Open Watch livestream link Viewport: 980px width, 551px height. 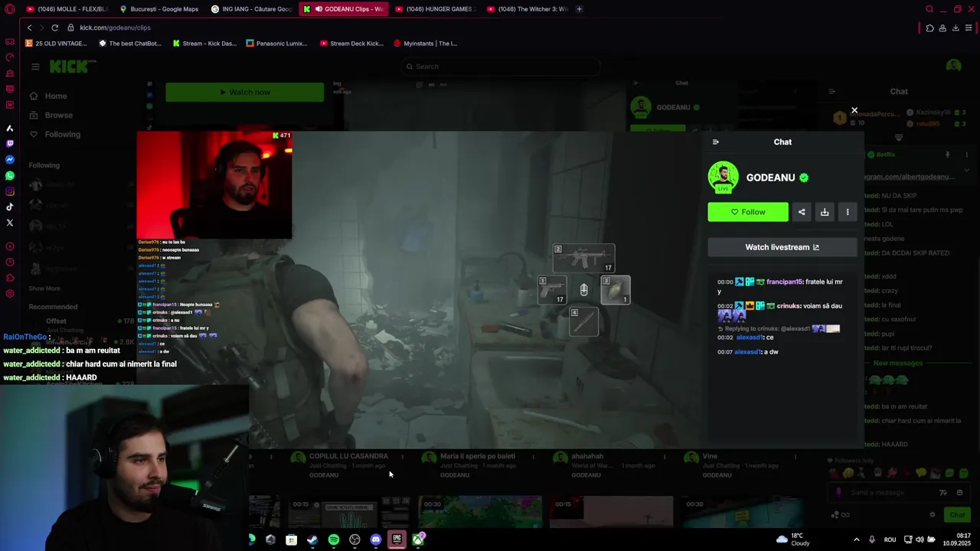click(x=782, y=247)
